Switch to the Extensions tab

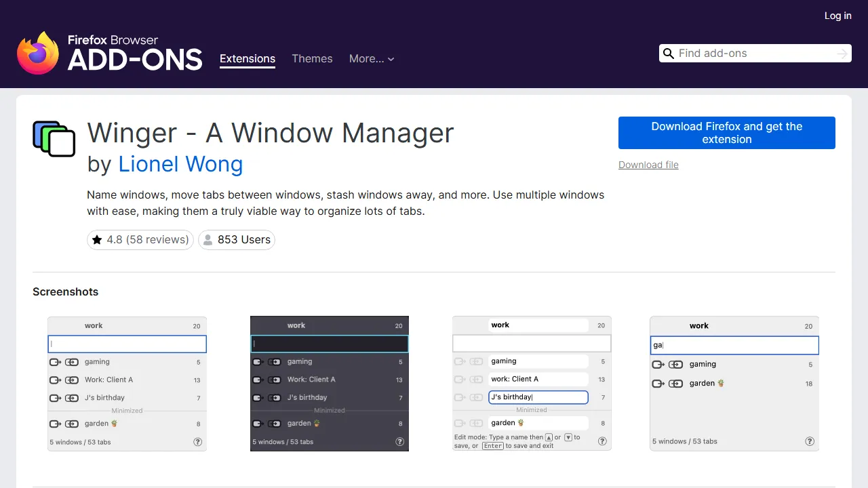tap(247, 59)
